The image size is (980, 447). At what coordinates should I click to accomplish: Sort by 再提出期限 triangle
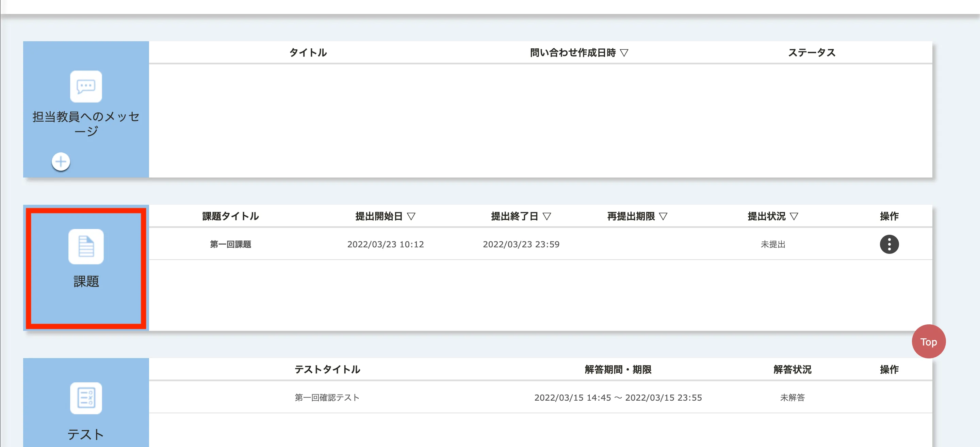tap(663, 216)
